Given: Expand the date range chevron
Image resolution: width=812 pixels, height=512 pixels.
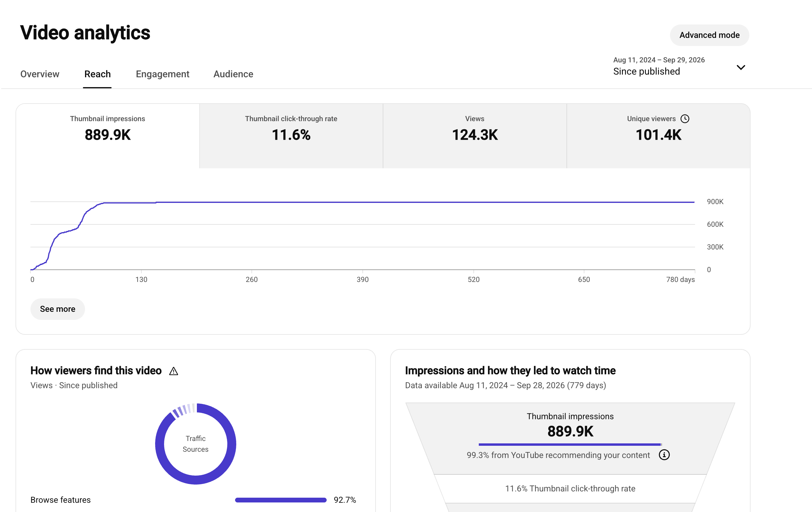Looking at the screenshot, I should coord(740,67).
